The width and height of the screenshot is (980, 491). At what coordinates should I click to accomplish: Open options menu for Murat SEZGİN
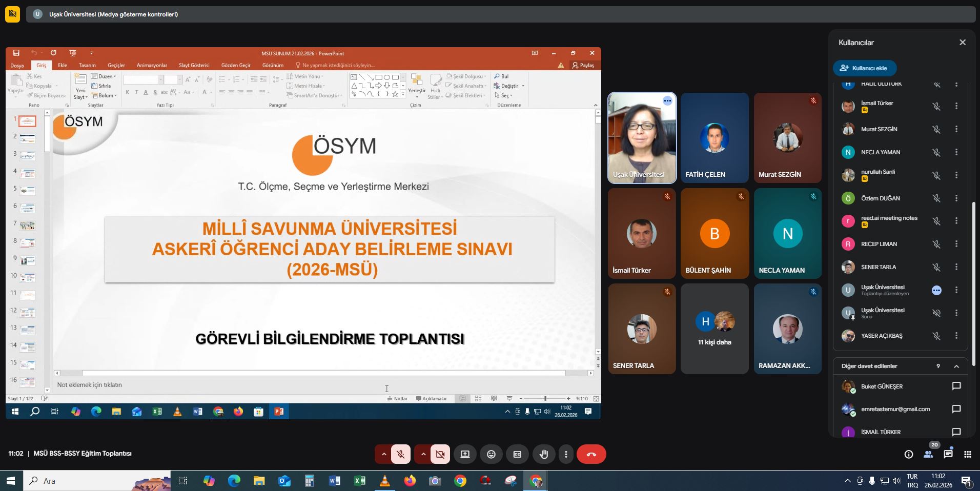coord(956,129)
